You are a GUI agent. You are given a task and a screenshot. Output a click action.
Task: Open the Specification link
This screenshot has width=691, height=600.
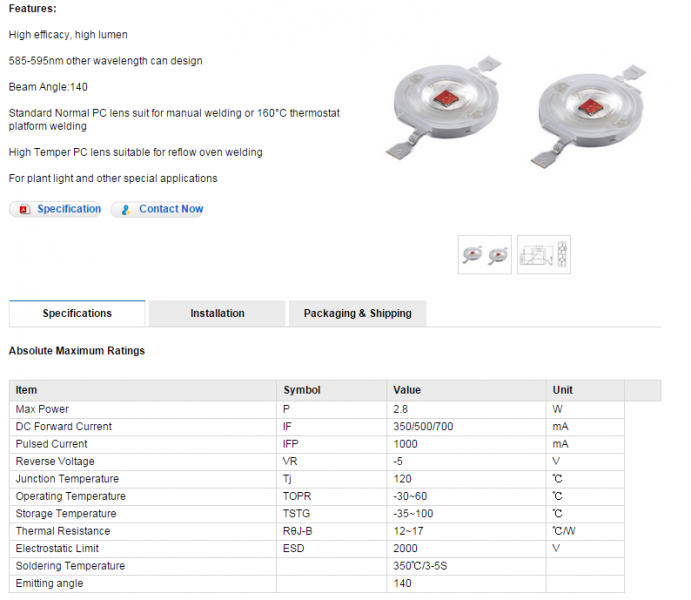68,209
